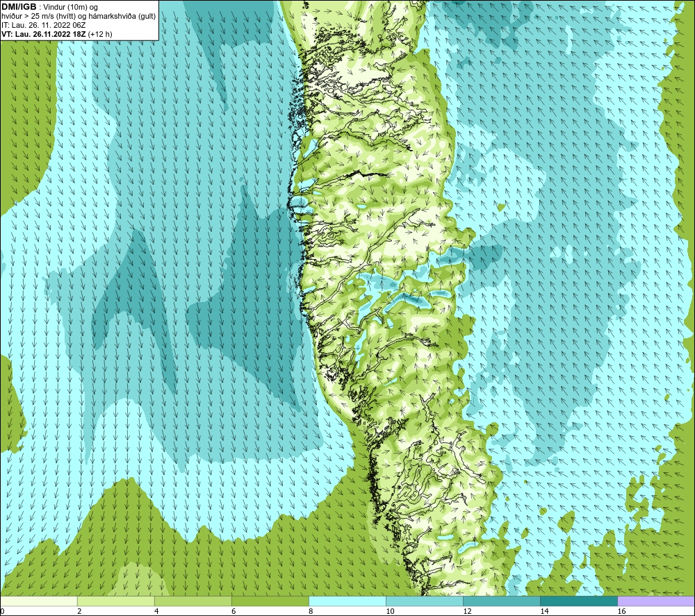Click the purple legend swatch above 16
The image size is (695, 616).
[656, 601]
